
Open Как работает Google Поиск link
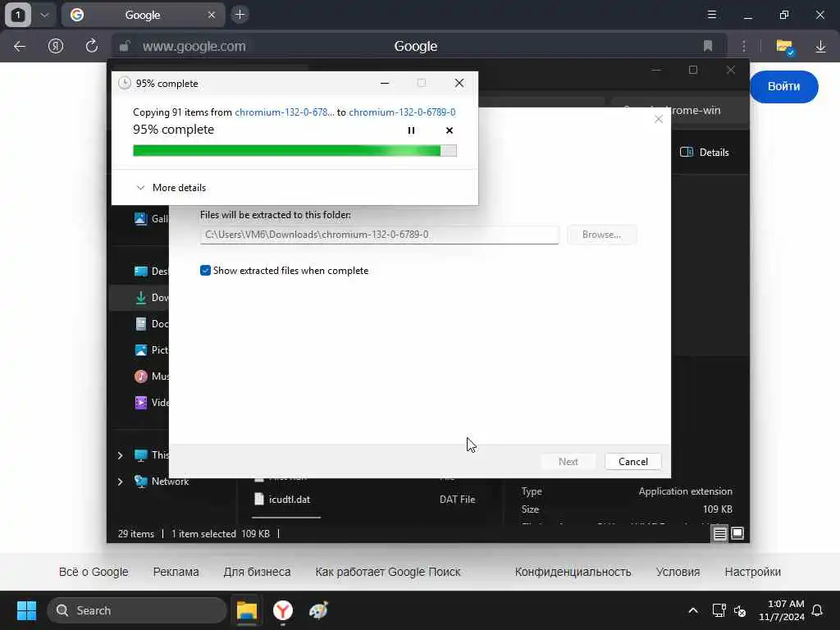click(387, 572)
